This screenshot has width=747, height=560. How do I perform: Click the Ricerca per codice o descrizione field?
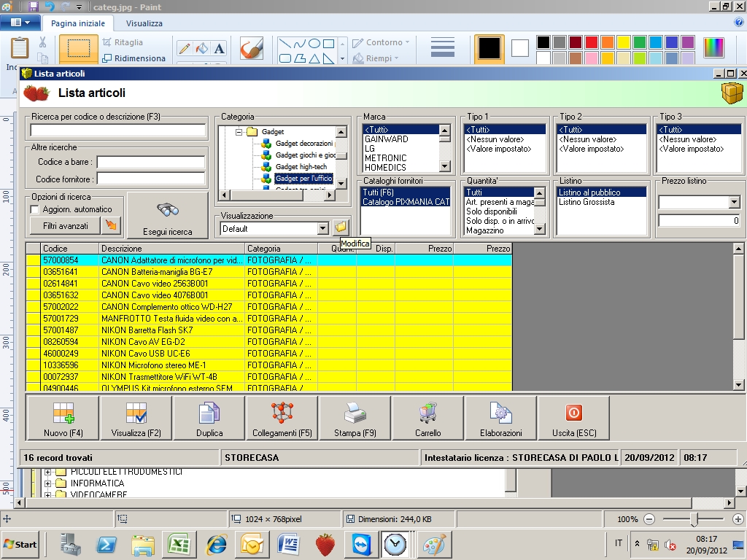tap(117, 130)
